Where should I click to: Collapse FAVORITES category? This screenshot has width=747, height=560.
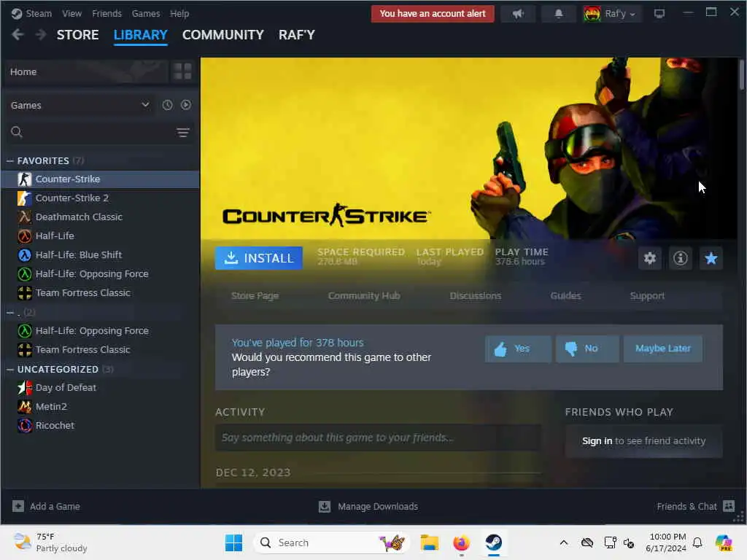click(10, 161)
